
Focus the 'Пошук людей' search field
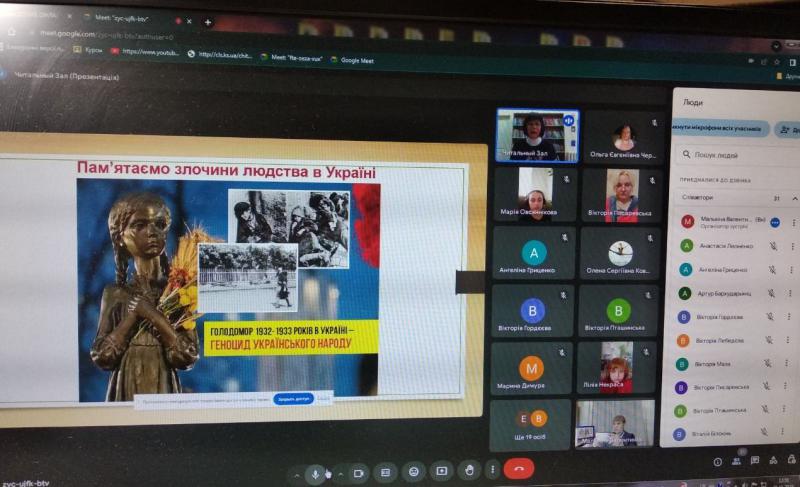coord(737,155)
